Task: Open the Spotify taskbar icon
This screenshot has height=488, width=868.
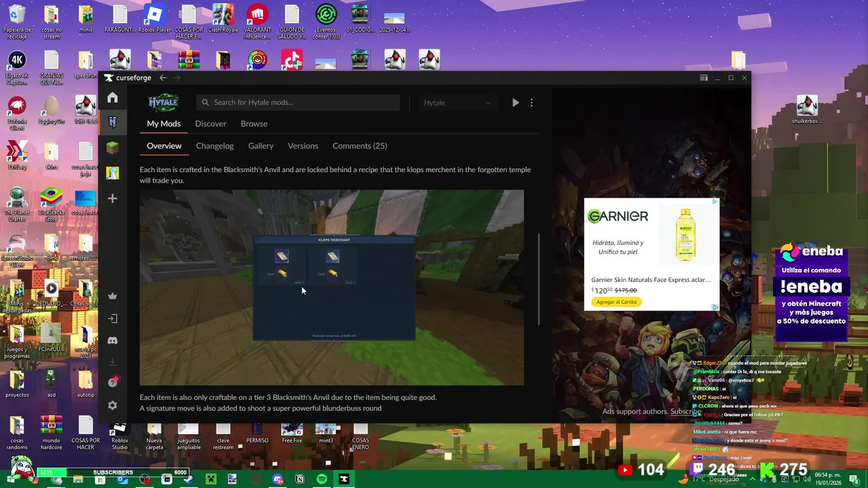Action: pos(321,479)
